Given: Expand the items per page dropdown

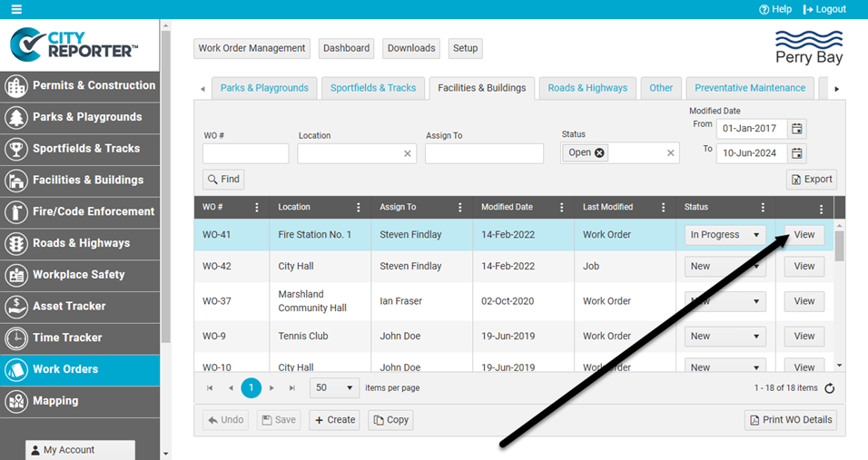Looking at the screenshot, I should point(335,388).
